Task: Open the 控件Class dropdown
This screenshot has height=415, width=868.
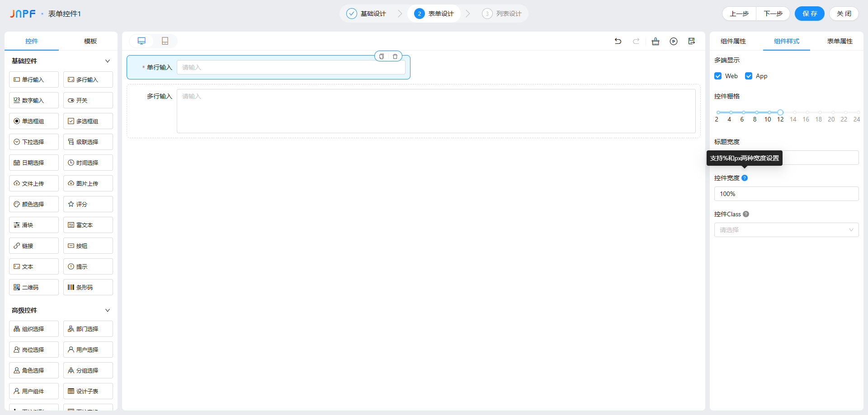Action: point(787,230)
